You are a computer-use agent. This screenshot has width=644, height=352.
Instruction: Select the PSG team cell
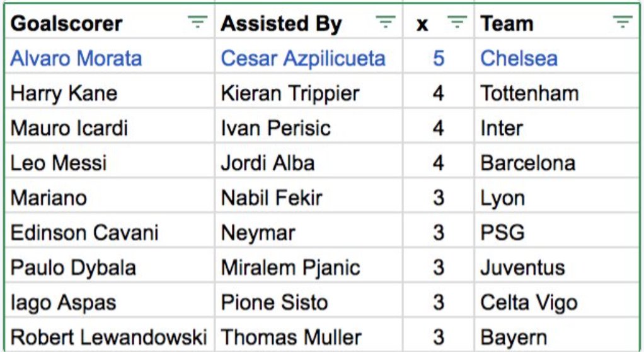[x=556, y=231]
